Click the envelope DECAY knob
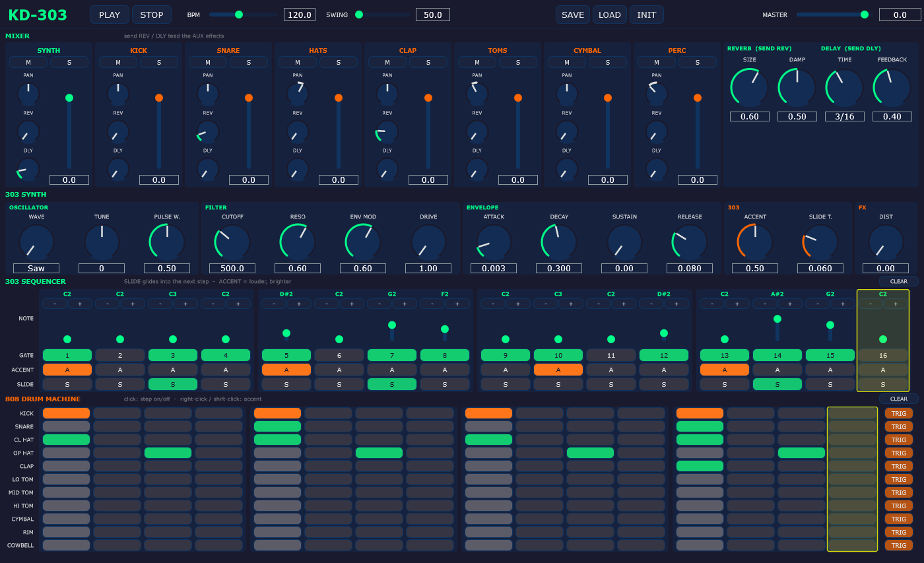The width and height of the screenshot is (924, 563). point(559,242)
